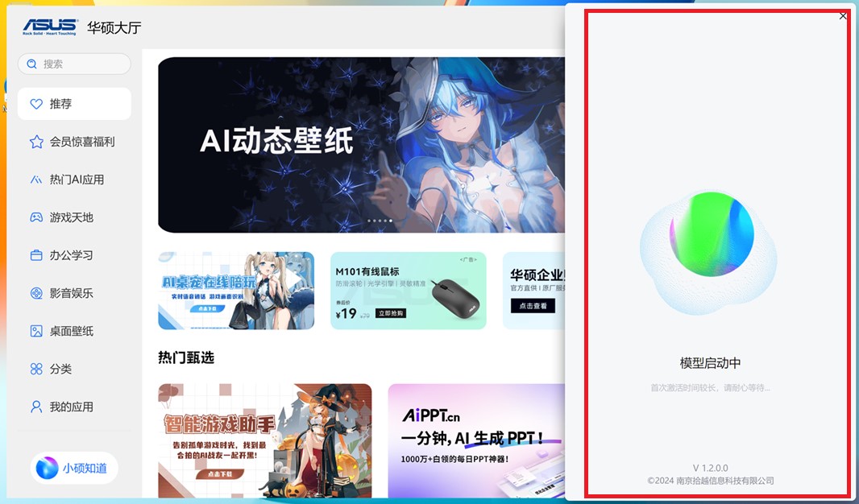Image resolution: width=859 pixels, height=504 pixels.
Task: Click the loading model orb graphic
Action: click(x=708, y=251)
